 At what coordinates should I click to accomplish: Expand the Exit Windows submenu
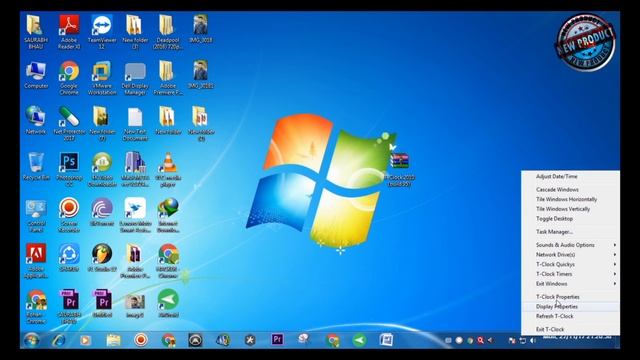click(x=571, y=284)
